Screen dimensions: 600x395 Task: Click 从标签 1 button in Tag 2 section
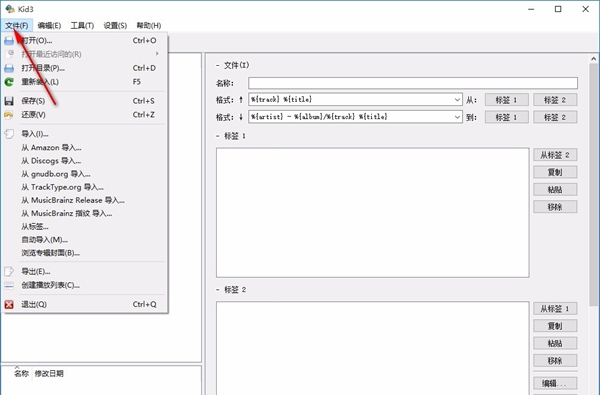pos(555,308)
